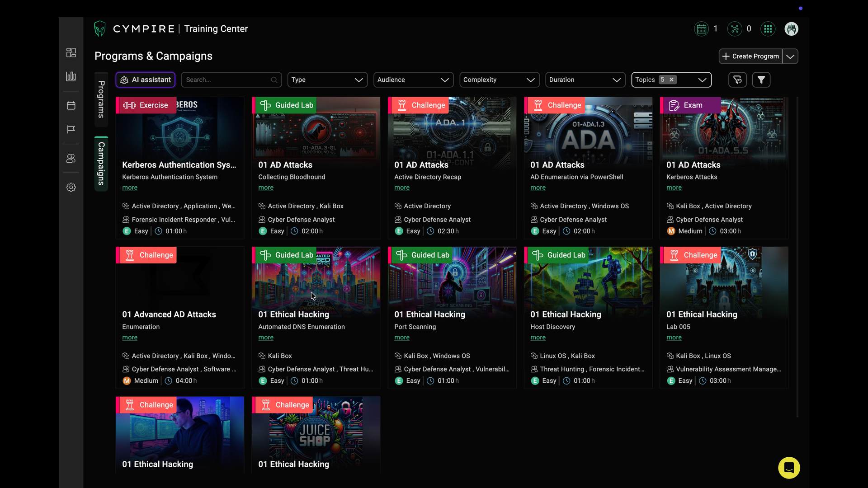This screenshot has width=868, height=488.
Task: Open the AI assistant
Action: point(146,80)
